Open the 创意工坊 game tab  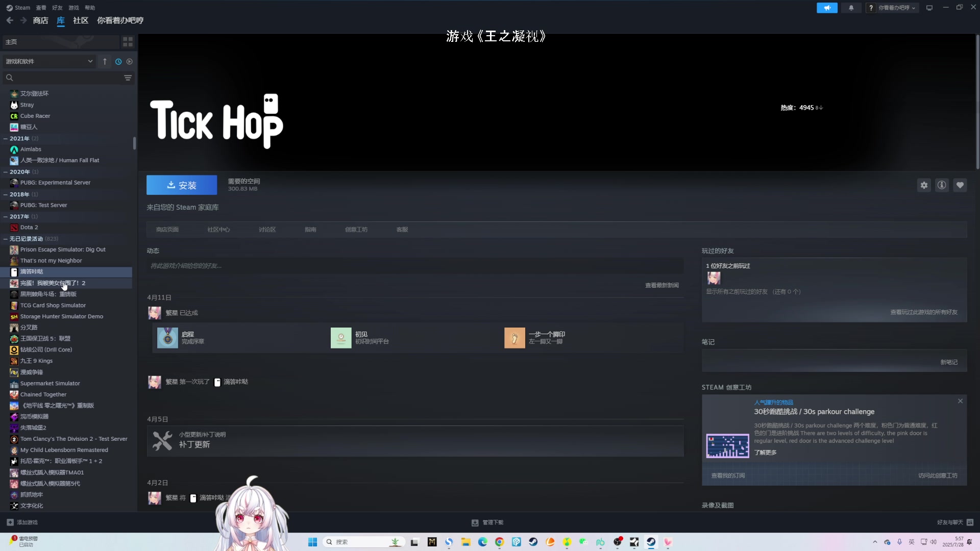coord(356,230)
